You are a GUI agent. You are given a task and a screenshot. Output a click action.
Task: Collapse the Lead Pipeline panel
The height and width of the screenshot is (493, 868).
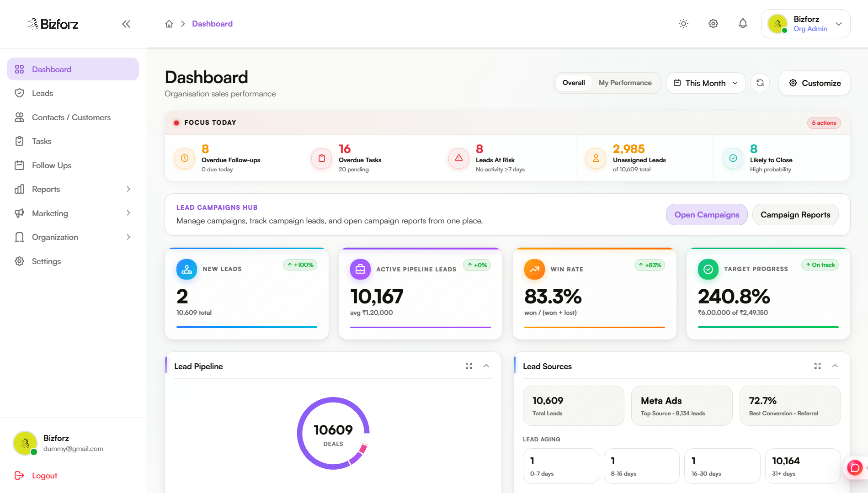486,366
